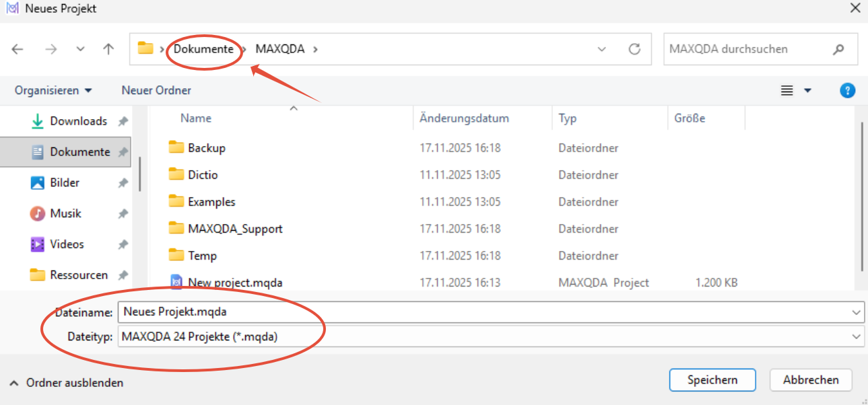Viewport: 868px width, 405px height.
Task: Go forward with the right arrow
Action: point(51,49)
